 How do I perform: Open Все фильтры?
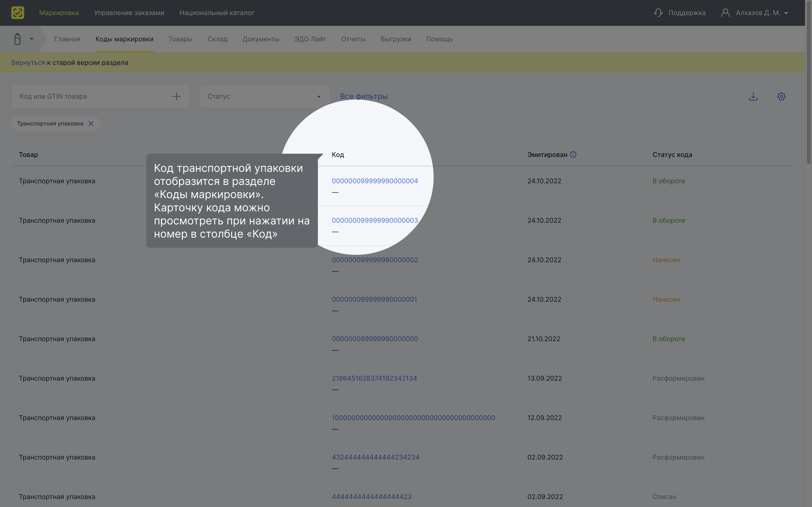click(364, 97)
